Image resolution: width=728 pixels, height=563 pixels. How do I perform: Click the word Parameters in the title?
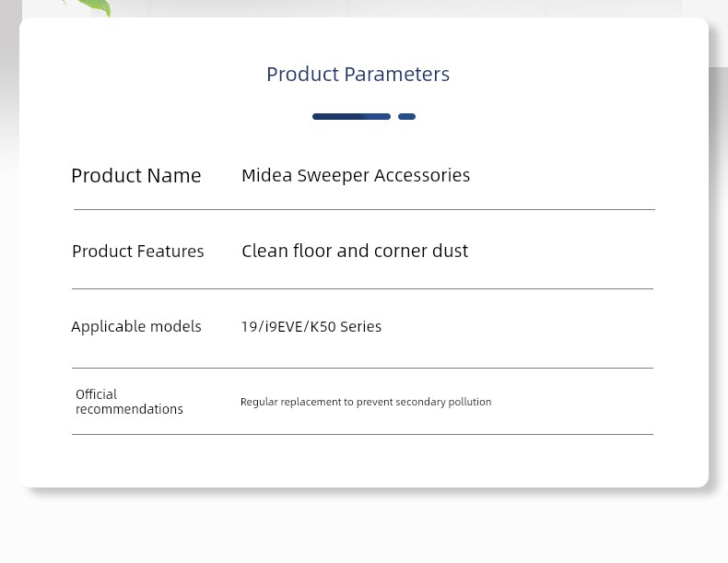397,75
